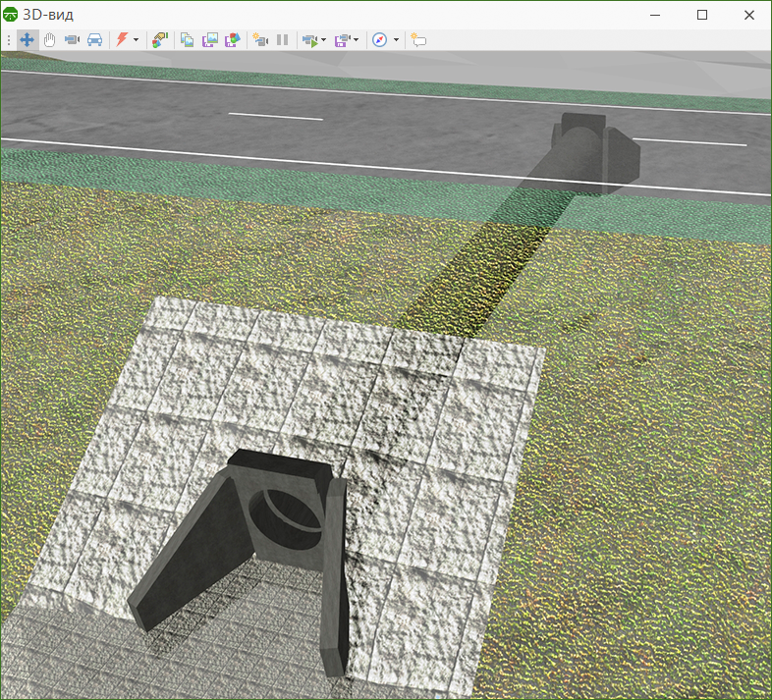Open the pointing hand with shapes tool
Screen dimensions: 772x700
(x=160, y=40)
